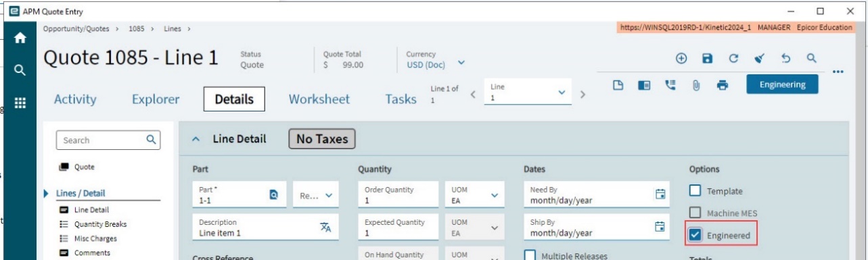Click the Part input field showing 1-1
This screenshot has height=260, width=868.
click(239, 194)
